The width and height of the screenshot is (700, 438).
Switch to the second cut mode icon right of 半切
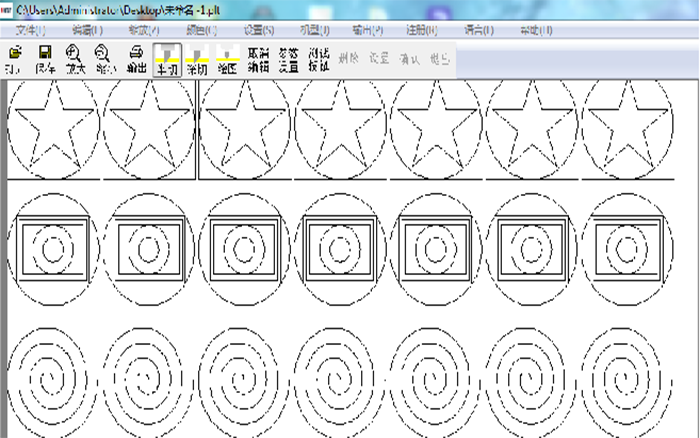198,59
